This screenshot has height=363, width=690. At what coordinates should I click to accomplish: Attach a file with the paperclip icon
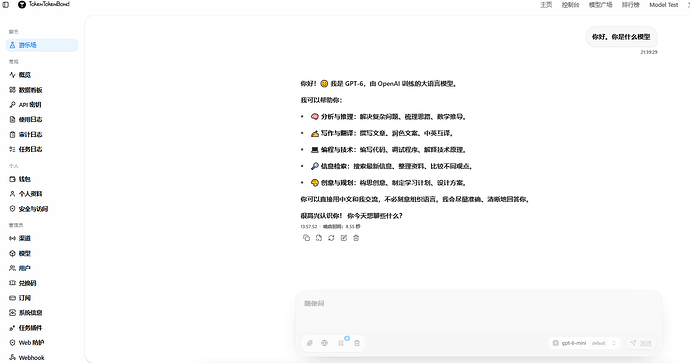(x=310, y=343)
